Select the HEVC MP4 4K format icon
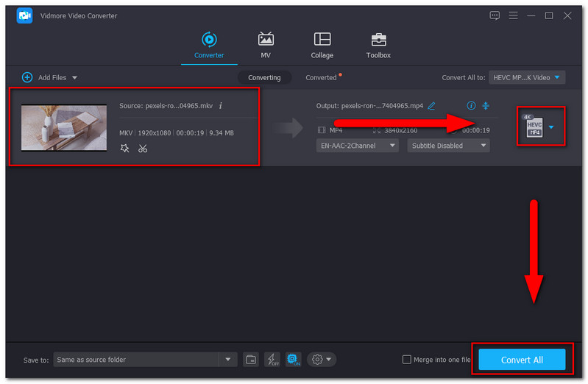The height and width of the screenshot is (384, 588). (534, 127)
